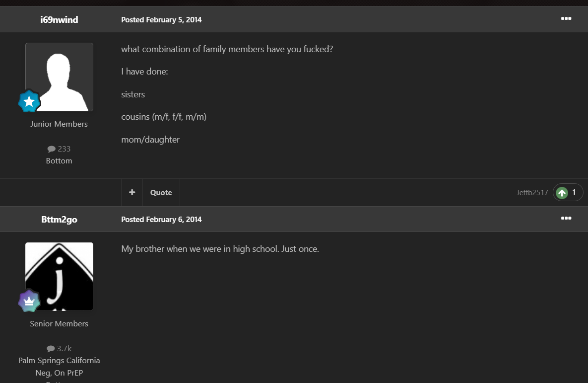The width and height of the screenshot is (588, 383).
Task: Click the Posted February 5, 2014 timestamp
Action: [x=161, y=19]
